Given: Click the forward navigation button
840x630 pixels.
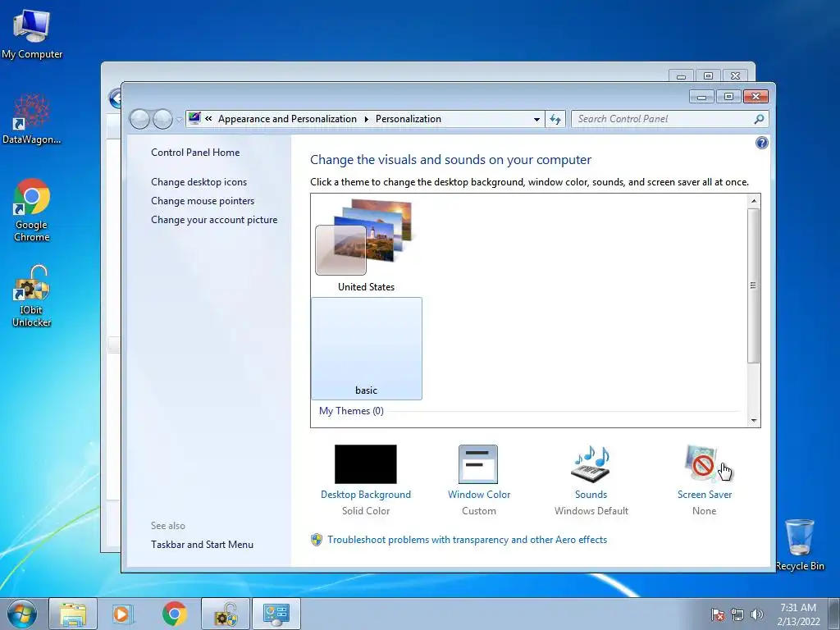Looking at the screenshot, I should coord(162,119).
